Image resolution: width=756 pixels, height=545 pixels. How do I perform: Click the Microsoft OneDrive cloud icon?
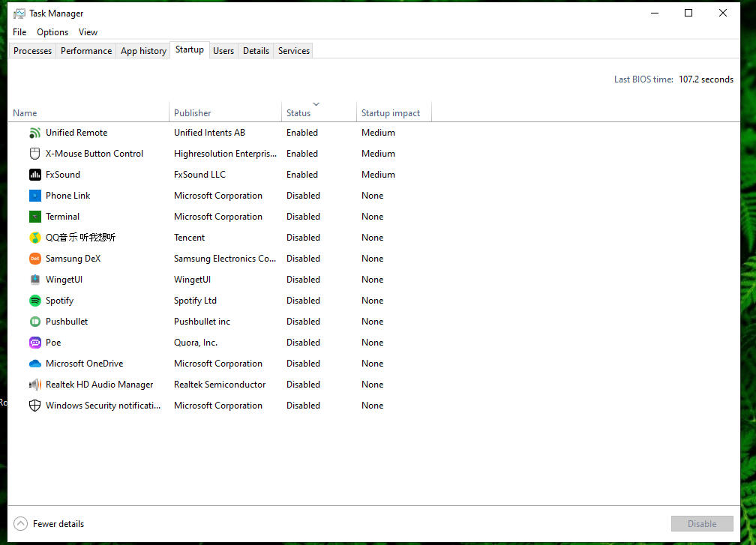pos(34,364)
